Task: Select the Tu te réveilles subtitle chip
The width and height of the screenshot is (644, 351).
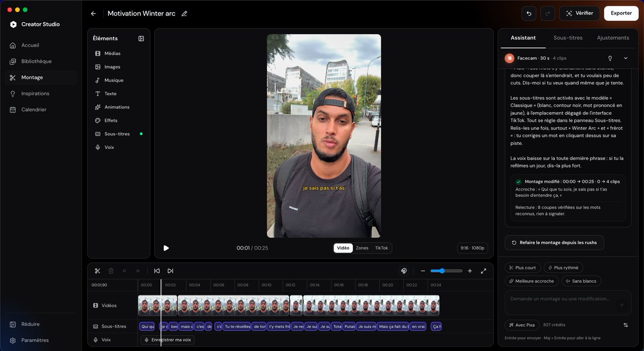Action: (x=237, y=327)
